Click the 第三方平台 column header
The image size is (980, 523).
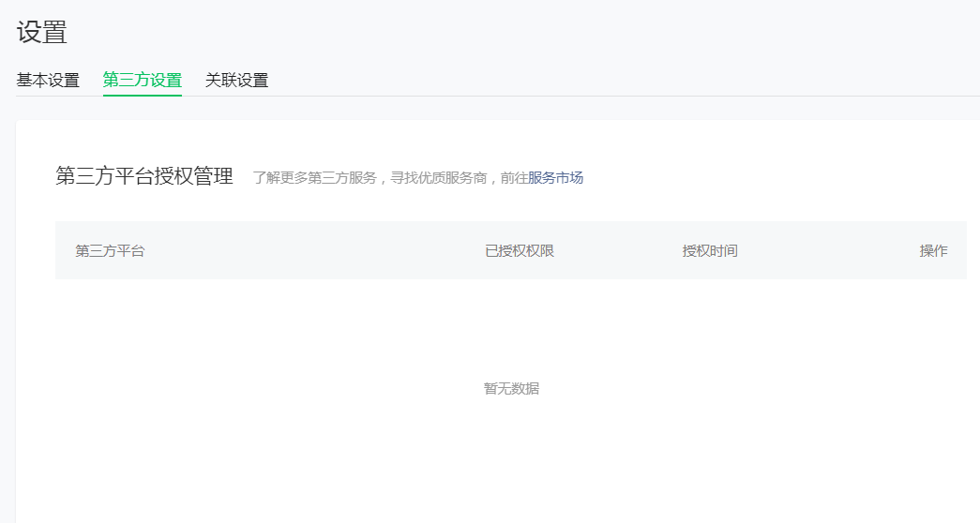coord(110,250)
